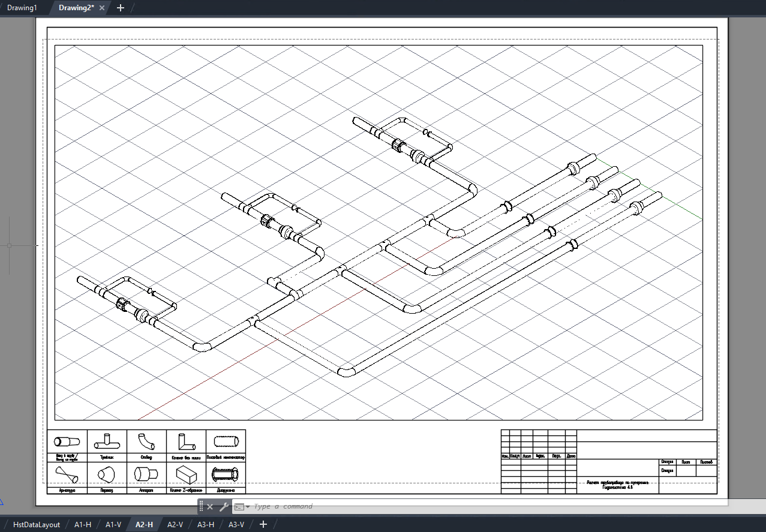Add a new layout with plus button
This screenshot has width=766, height=532.
(263, 524)
